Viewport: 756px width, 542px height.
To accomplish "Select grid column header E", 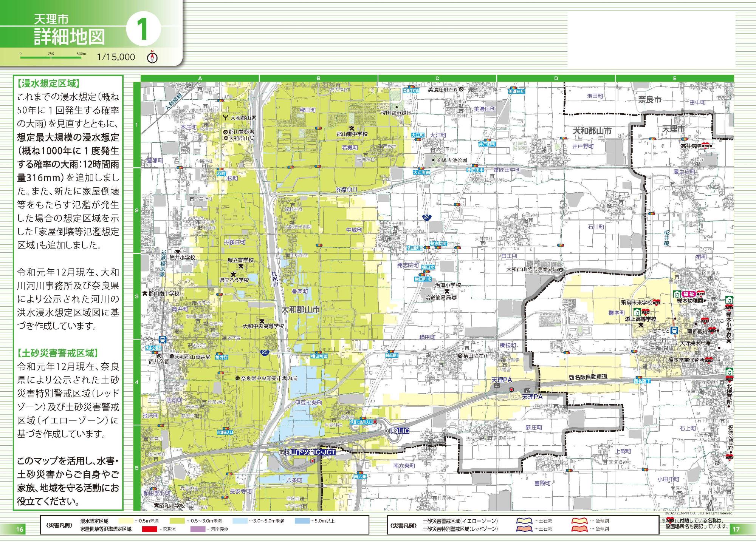I will (675, 79).
